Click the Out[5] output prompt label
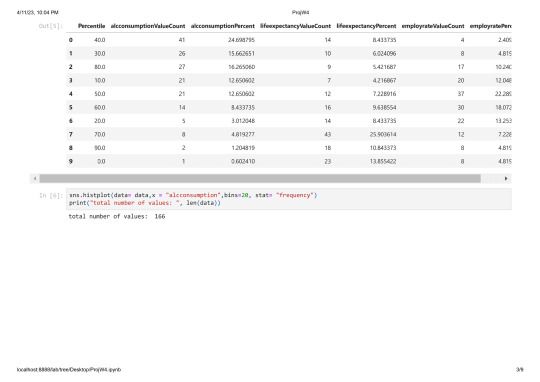 pyautogui.click(x=51, y=26)
